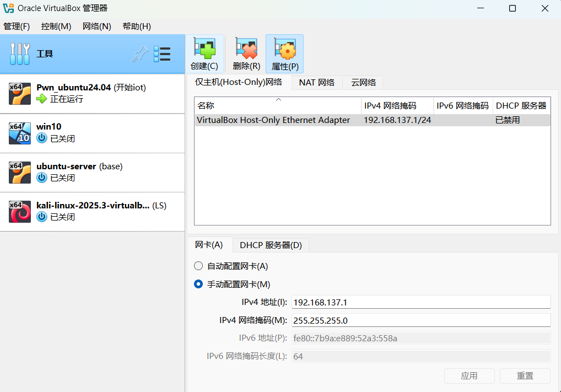Click the Apply (应用) button

[469, 376]
